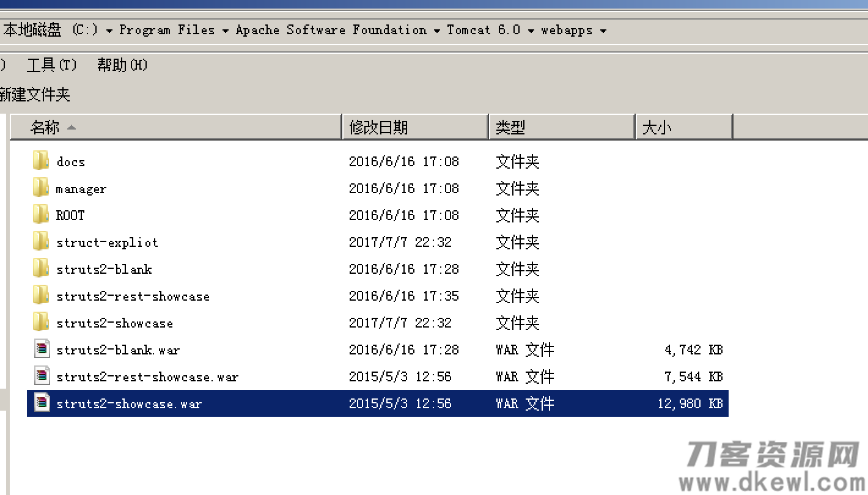Expand the dropdown arrow after webapps

[x=603, y=31]
